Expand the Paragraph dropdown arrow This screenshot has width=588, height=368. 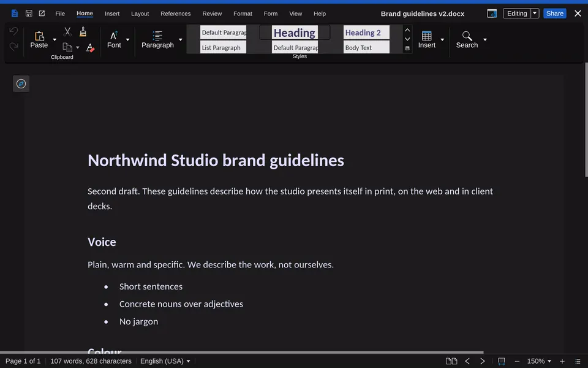(180, 39)
